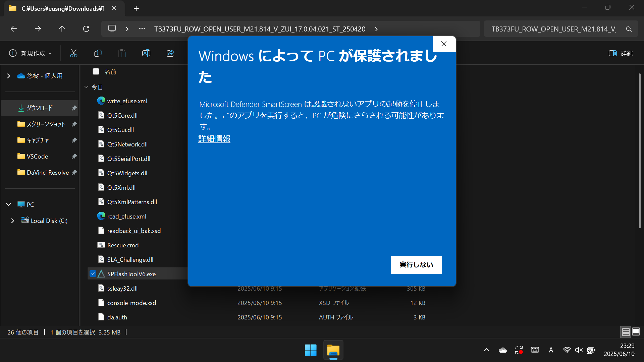Open the 詳細情報 link in SmartScreen dialog
Screen dimensions: 644x362
point(214,139)
